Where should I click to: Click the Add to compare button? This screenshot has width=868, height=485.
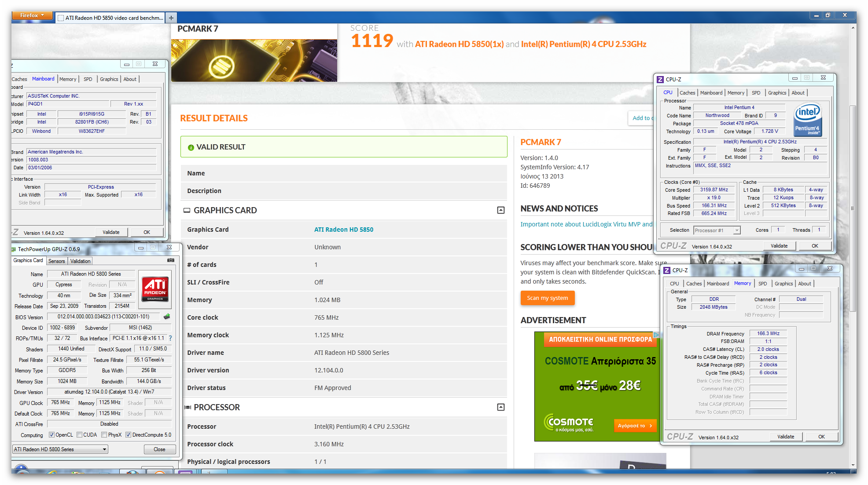coord(641,118)
